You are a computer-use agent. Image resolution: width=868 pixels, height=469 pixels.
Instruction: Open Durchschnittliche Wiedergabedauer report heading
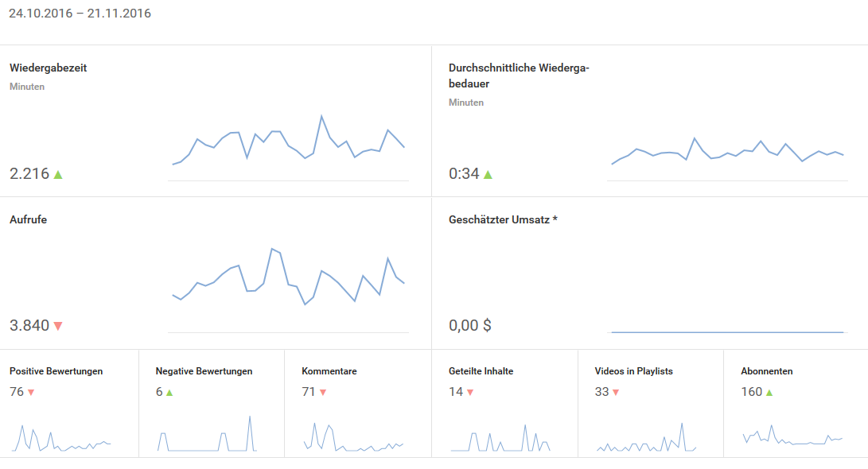518,76
